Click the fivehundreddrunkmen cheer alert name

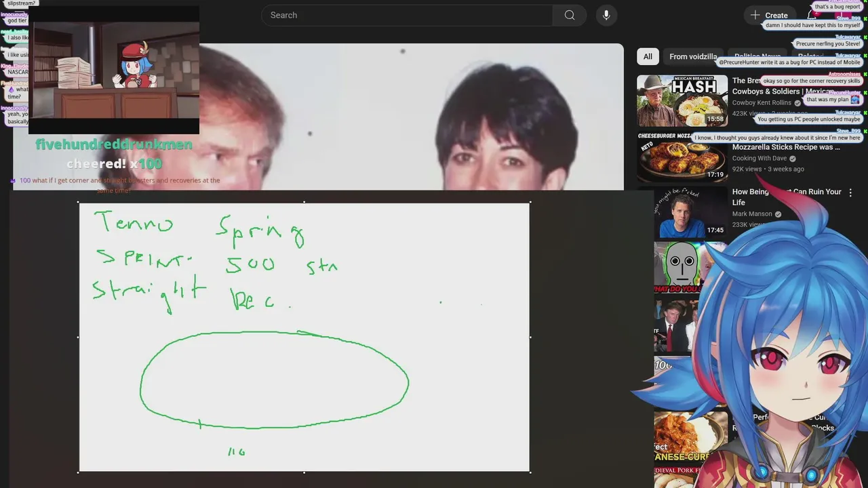[x=114, y=144]
